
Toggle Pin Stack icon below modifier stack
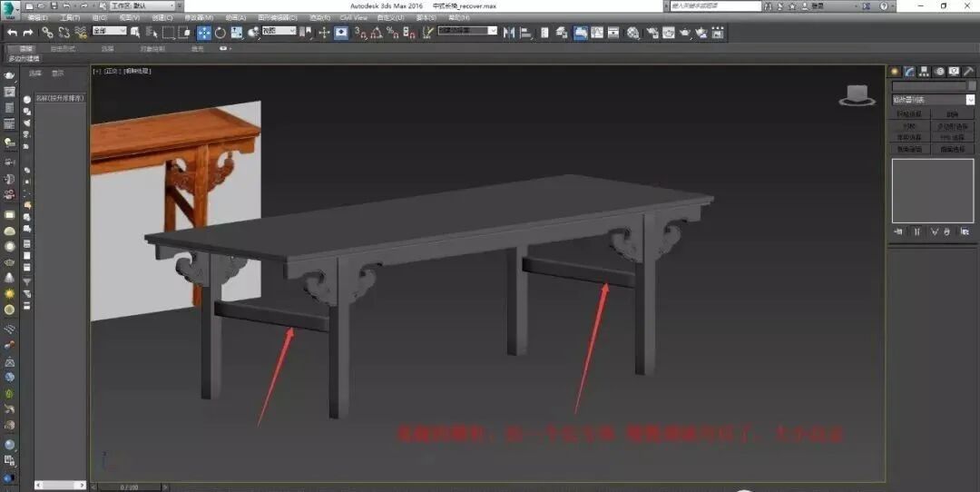(x=898, y=231)
